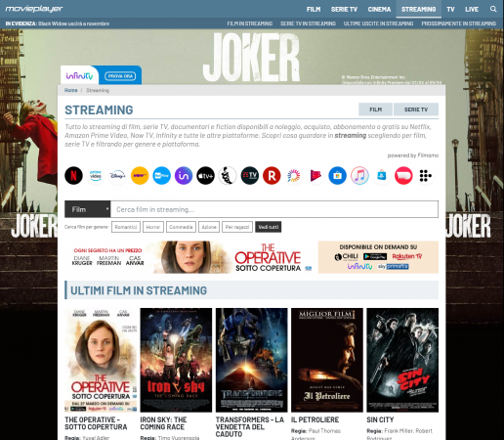The width and height of the screenshot is (504, 440).
Task: Choose the yellow NOW TV platform icon
Action: coord(140,176)
